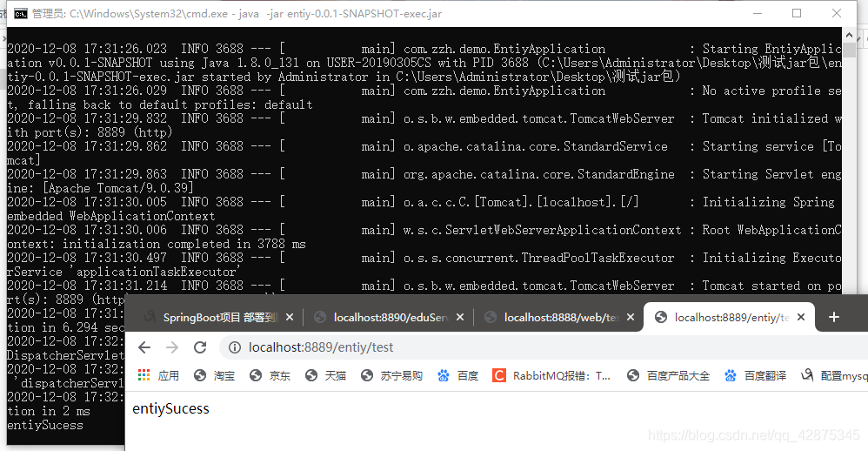
Task: Close the localhost:8889 tab
Action: coord(801,318)
